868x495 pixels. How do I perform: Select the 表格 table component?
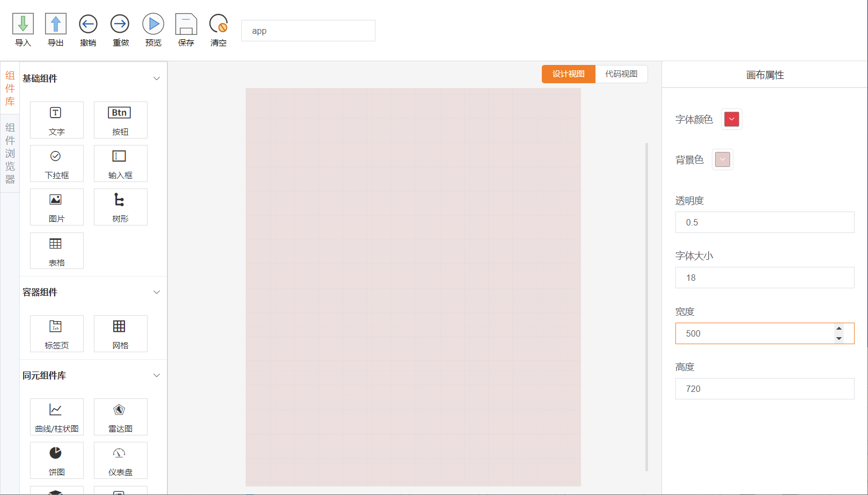pos(57,251)
